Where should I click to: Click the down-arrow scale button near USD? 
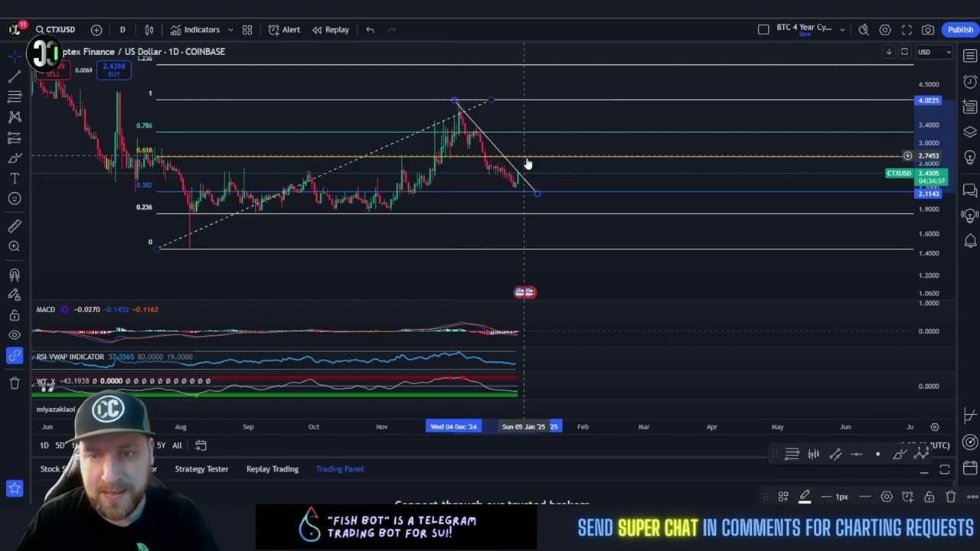point(889,52)
